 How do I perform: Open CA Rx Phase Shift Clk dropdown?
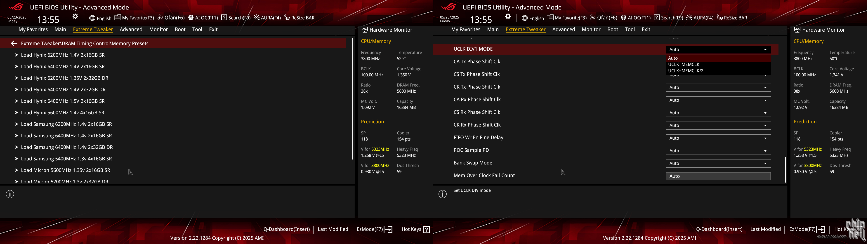click(718, 100)
